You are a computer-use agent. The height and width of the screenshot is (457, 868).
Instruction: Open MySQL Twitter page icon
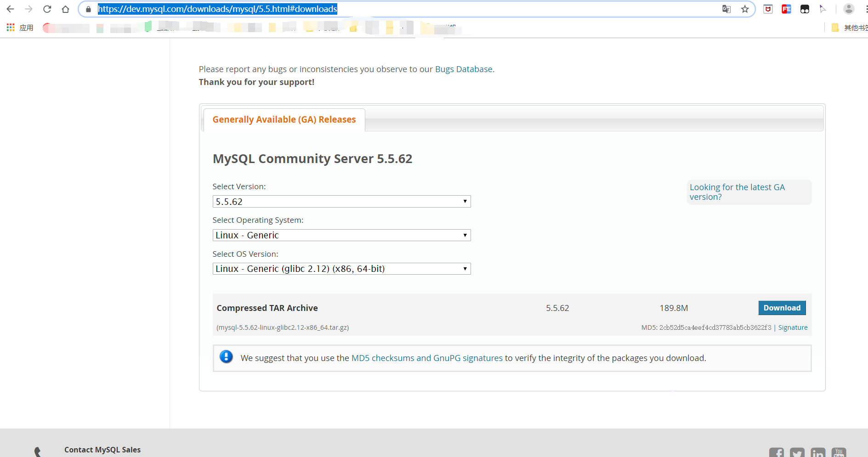pyautogui.click(x=797, y=453)
